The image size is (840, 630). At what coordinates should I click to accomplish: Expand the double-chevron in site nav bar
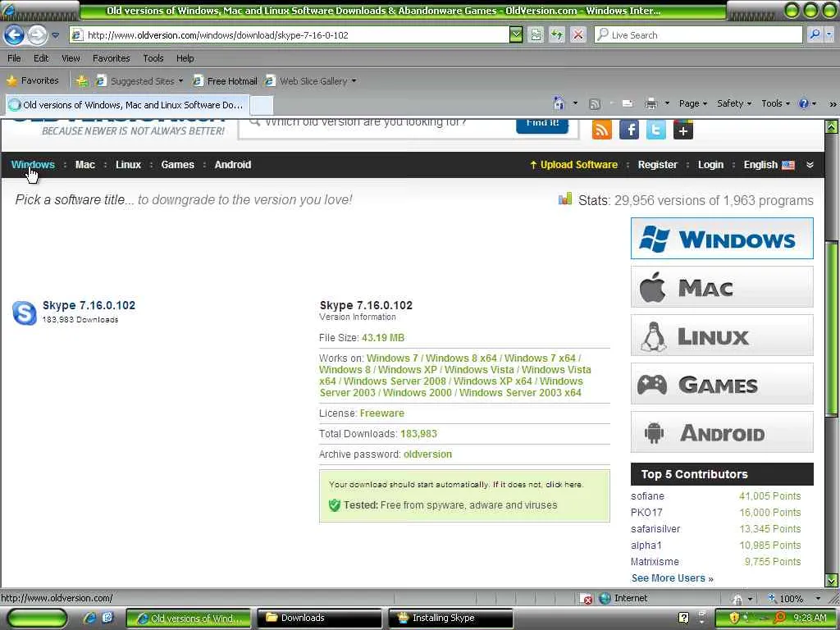coord(810,165)
